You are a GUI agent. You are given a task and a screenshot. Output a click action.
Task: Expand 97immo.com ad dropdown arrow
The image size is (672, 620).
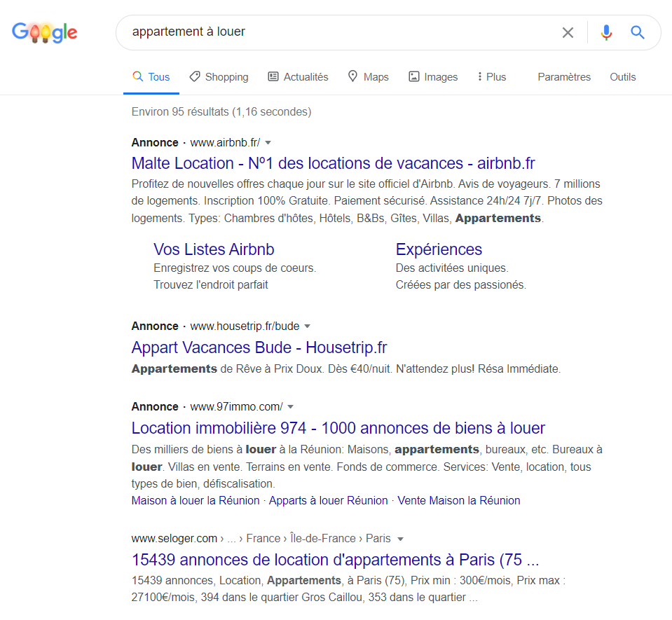(x=291, y=407)
